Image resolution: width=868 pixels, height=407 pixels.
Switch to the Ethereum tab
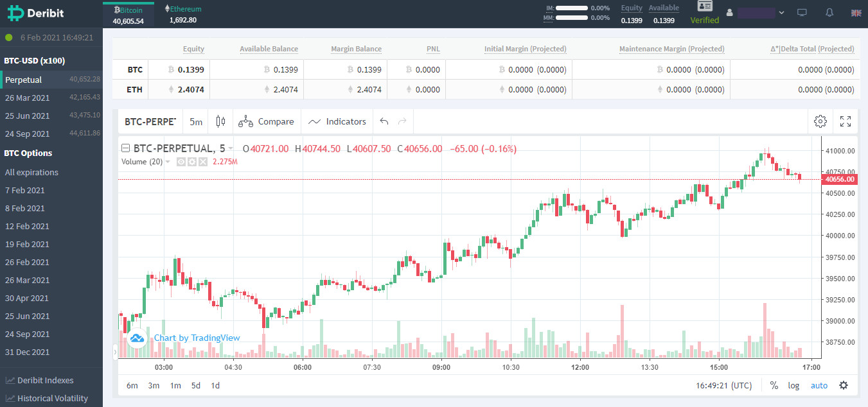pyautogui.click(x=183, y=14)
